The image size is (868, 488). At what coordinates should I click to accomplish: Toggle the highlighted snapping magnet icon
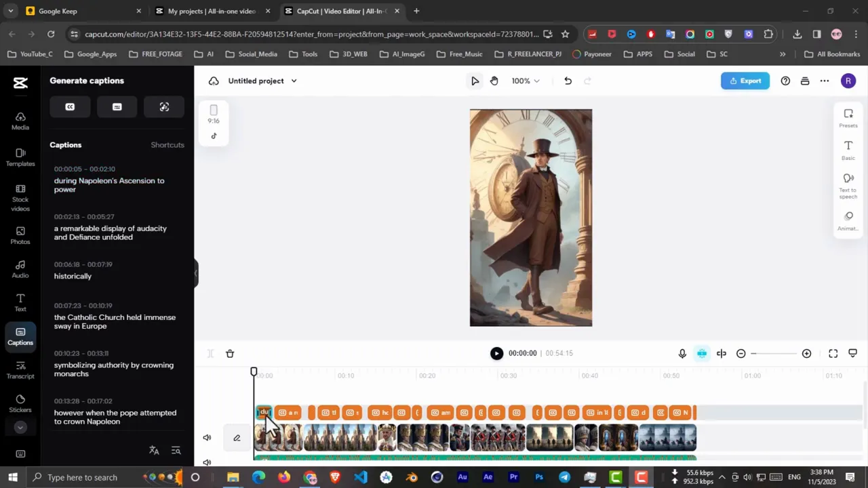(702, 353)
